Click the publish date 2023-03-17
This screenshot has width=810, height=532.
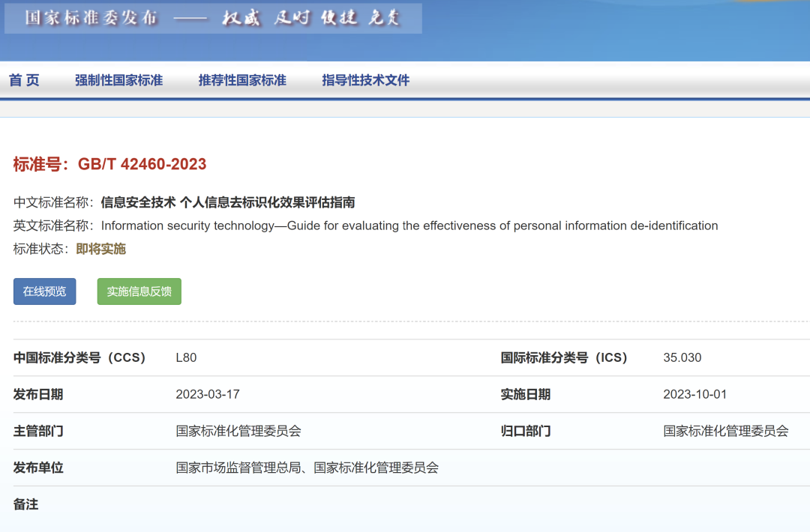(x=208, y=394)
